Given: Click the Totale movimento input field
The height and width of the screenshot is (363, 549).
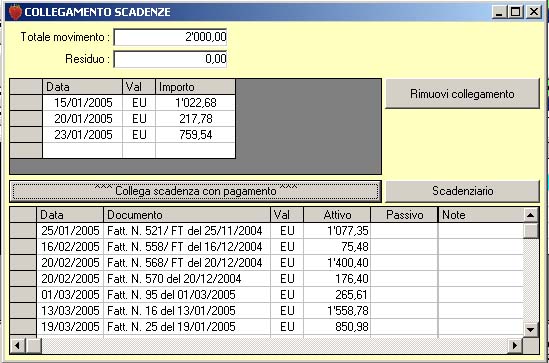Looking at the screenshot, I should coord(170,37).
